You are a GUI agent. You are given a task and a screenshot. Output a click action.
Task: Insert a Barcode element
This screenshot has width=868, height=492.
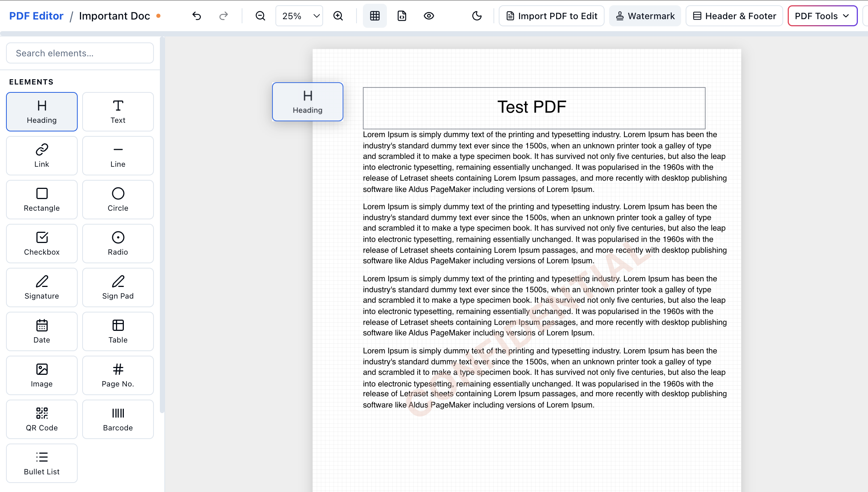(x=118, y=419)
